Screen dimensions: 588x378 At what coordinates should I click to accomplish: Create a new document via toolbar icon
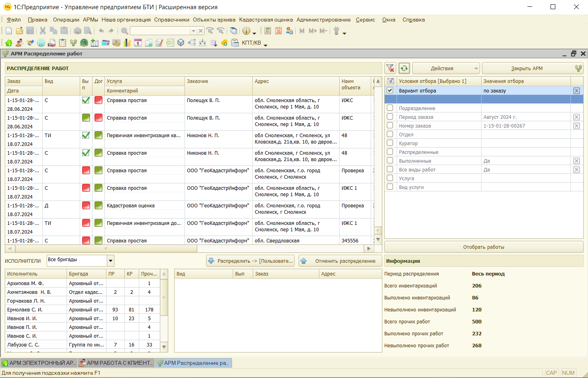tap(8, 31)
